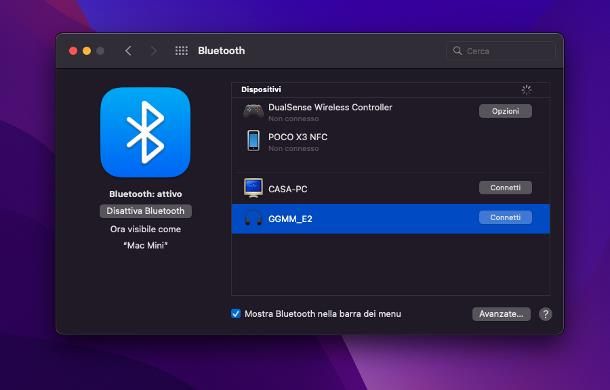Toggle Mostra Bluetooth nella barra dei menu
This screenshot has height=390, width=610.
[236, 314]
